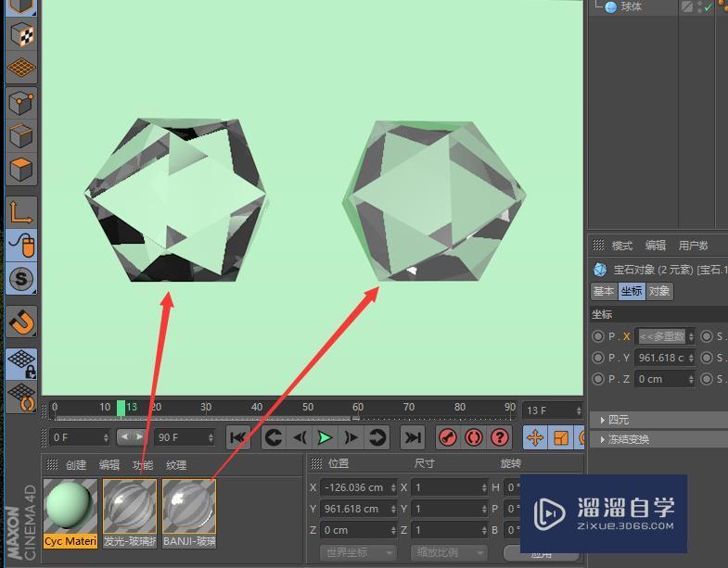
Task: Expand the 冻结变换 section
Action: tap(659, 439)
